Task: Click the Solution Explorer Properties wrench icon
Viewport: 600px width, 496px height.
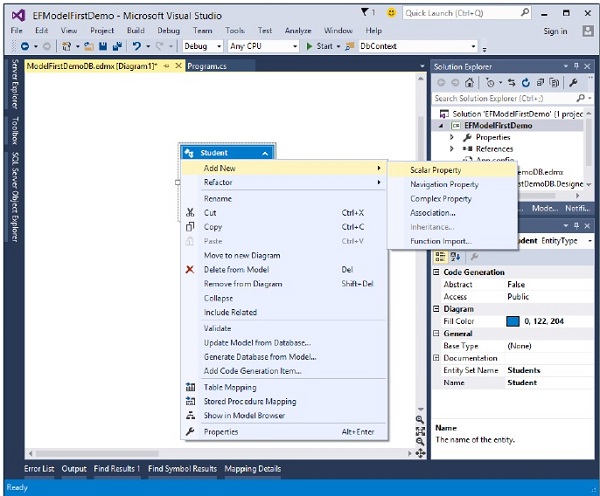Action: click(x=573, y=82)
